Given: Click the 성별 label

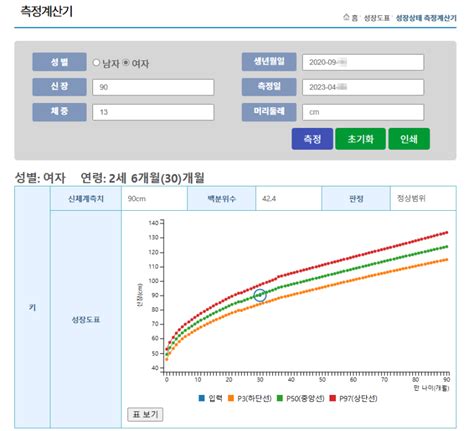Looking at the screenshot, I should click(x=59, y=62).
